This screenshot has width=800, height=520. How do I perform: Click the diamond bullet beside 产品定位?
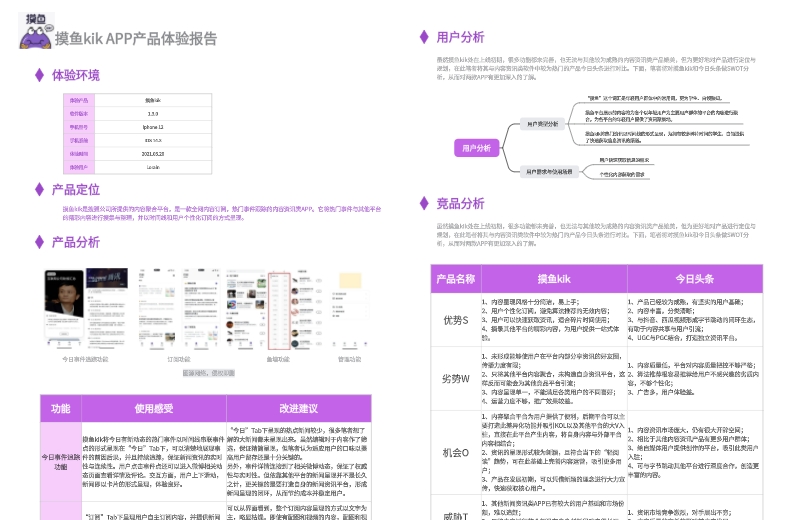pos(39,189)
